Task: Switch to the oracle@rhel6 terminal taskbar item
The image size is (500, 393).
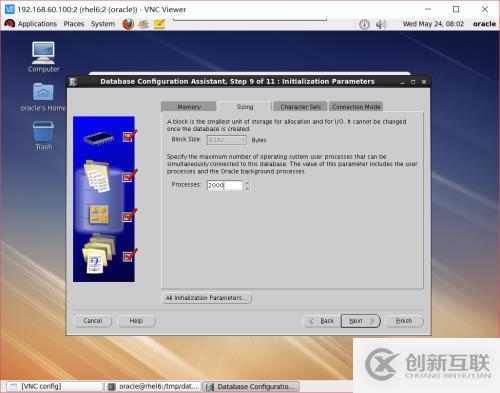Action: click(153, 386)
